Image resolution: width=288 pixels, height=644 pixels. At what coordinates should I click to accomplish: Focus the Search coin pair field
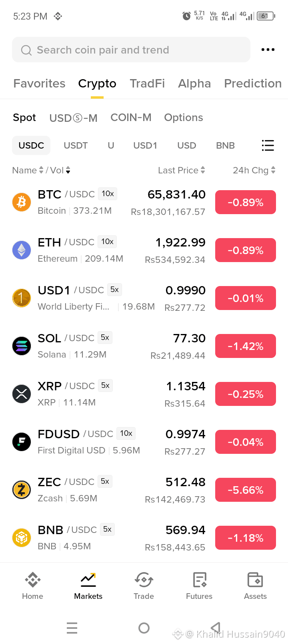point(131,50)
